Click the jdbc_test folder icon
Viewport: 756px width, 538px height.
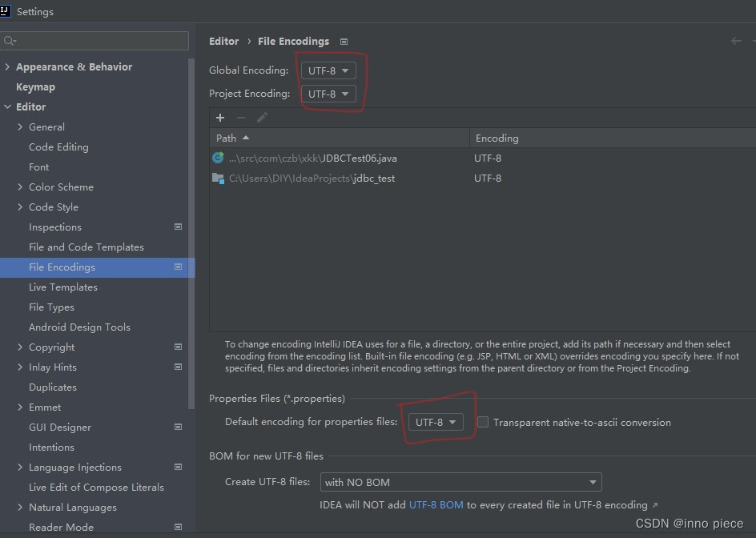tap(218, 179)
